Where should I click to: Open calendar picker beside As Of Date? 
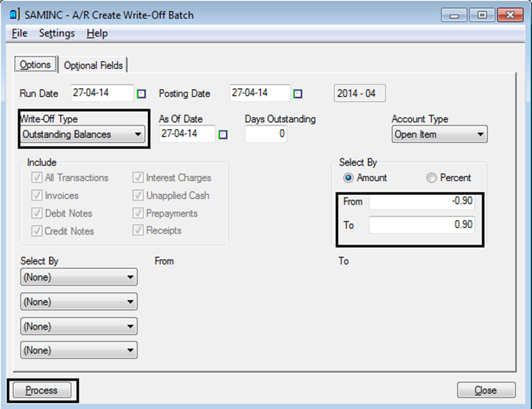[223, 135]
